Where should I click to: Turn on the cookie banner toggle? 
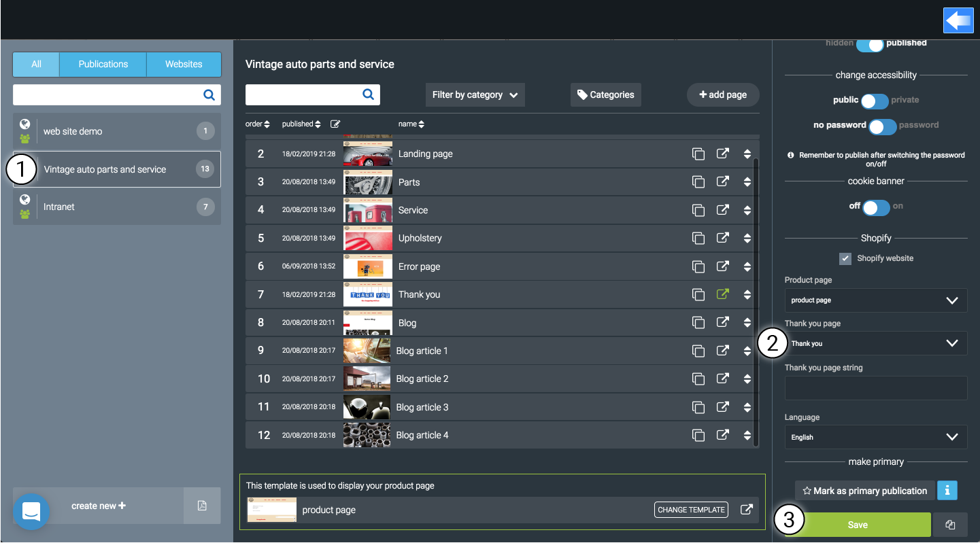[876, 207]
